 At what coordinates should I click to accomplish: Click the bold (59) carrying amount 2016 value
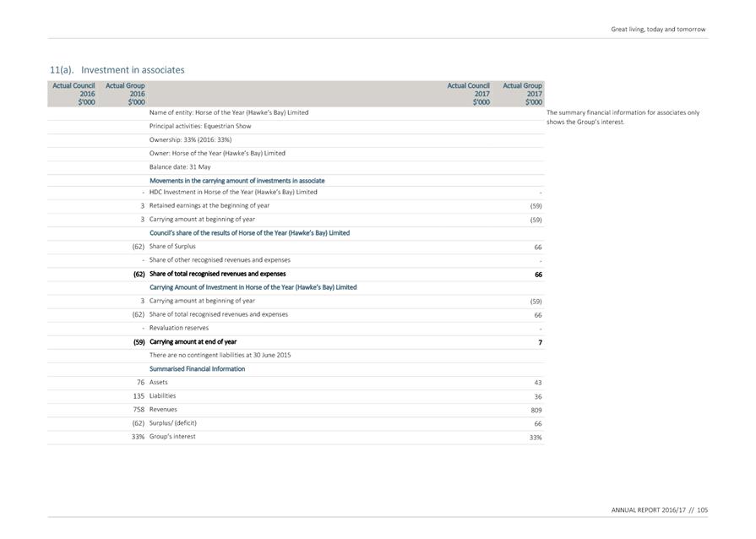139,342
